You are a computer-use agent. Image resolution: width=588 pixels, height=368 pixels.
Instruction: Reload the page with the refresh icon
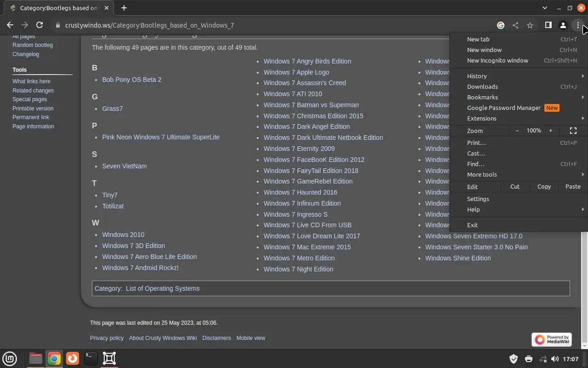click(x=40, y=25)
